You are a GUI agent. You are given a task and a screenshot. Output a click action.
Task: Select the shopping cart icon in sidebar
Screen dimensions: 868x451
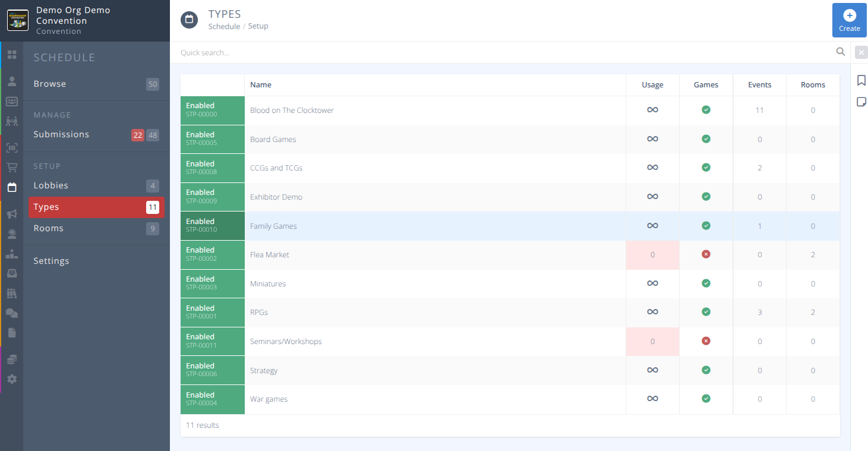[x=12, y=167]
